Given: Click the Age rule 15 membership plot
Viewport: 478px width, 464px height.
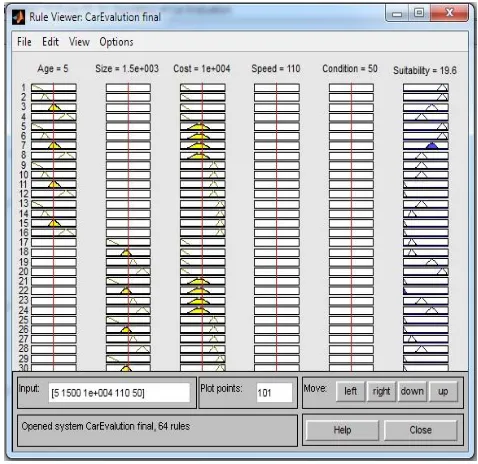Looking at the screenshot, I should pos(54,223).
